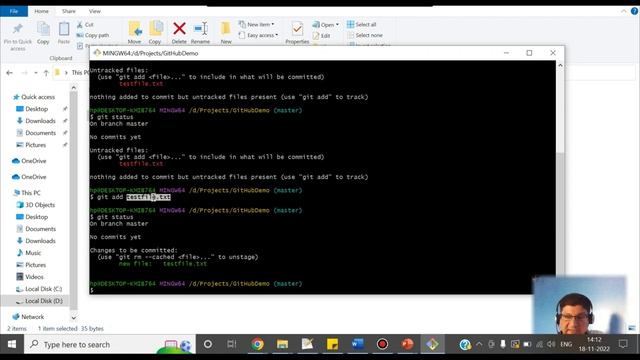The height and width of the screenshot is (360, 640).
Task: Click the ENG language indicator
Action: coord(566,344)
